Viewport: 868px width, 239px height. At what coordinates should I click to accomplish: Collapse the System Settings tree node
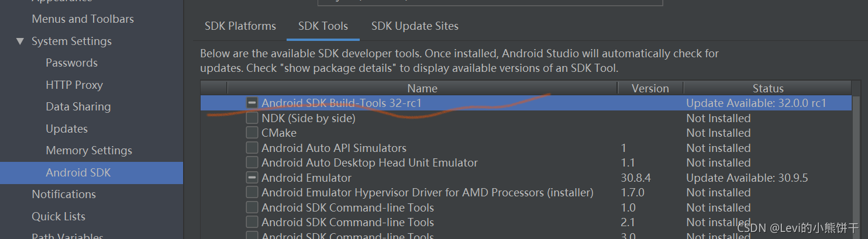tap(20, 41)
